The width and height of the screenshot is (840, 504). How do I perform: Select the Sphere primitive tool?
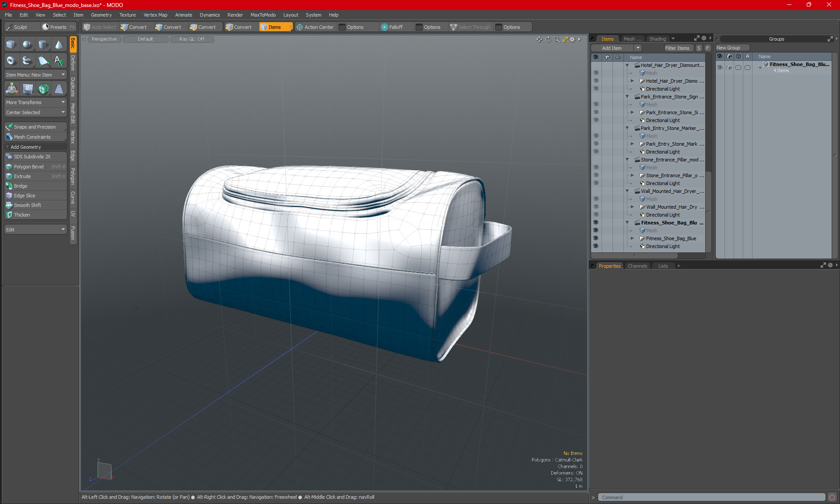click(27, 44)
